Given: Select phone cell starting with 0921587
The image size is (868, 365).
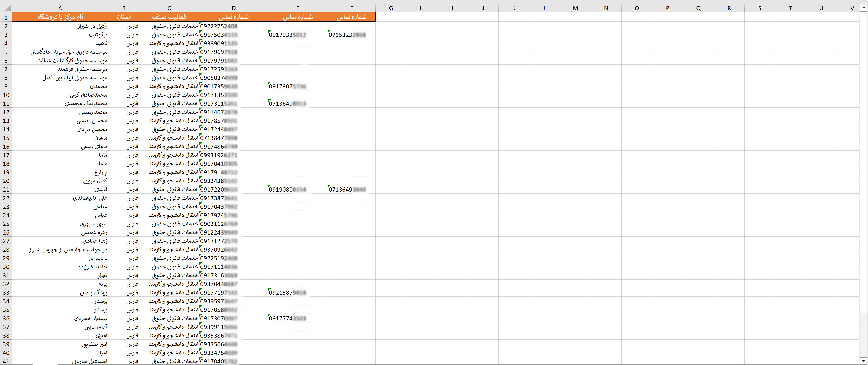Looking at the screenshot, I should point(298,293).
